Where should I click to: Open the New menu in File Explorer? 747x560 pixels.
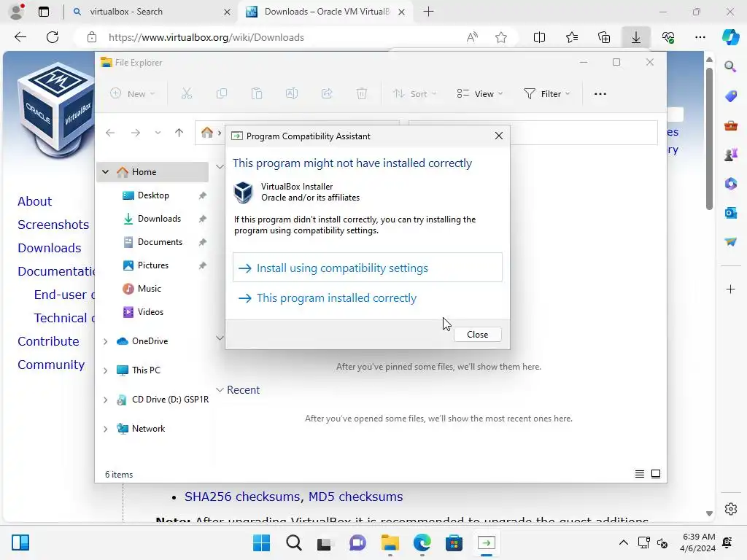133,94
